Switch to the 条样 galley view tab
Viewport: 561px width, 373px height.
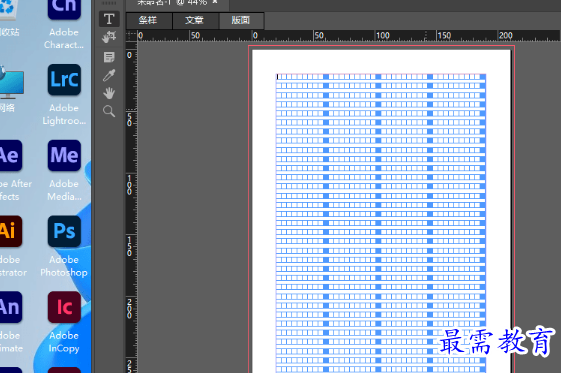(x=148, y=20)
